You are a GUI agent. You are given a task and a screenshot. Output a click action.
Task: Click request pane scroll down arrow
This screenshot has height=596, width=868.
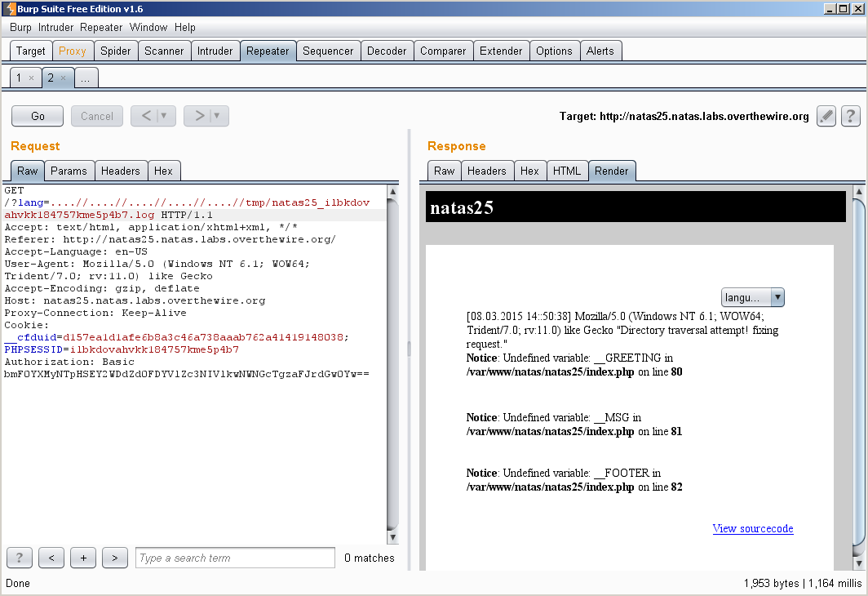click(x=392, y=536)
